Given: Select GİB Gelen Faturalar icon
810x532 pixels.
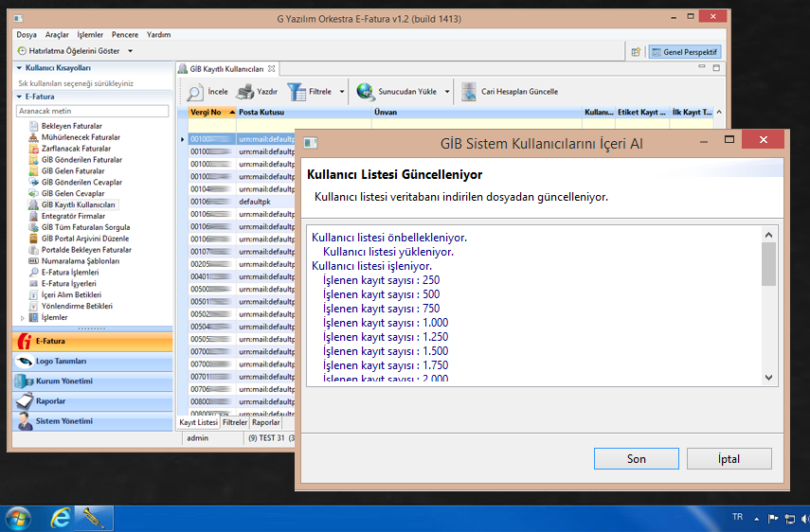Looking at the screenshot, I should pos(33,170).
